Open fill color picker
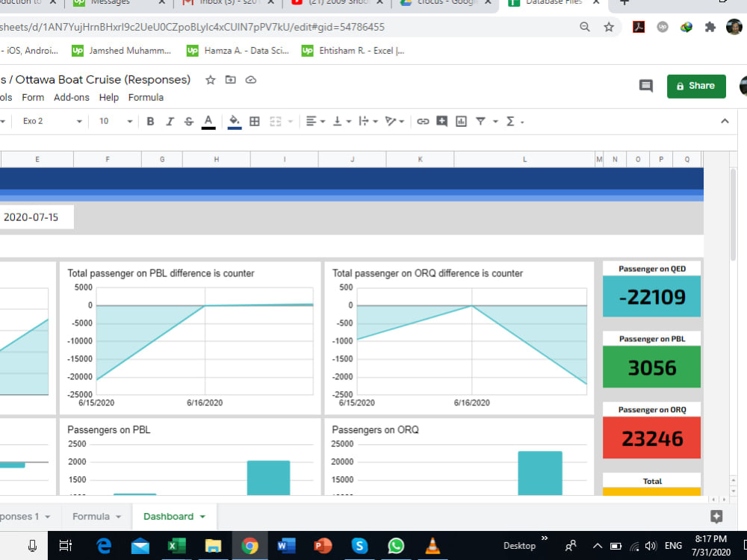The height and width of the screenshot is (560, 747). coord(235,122)
